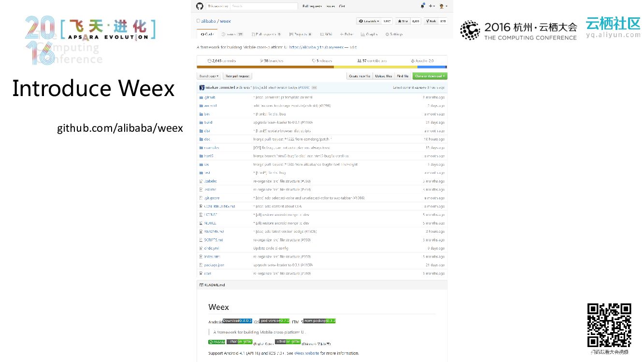Screen dimensions: 644x362
Task: Open the plus create-new dropdown
Action: pos(432,6)
